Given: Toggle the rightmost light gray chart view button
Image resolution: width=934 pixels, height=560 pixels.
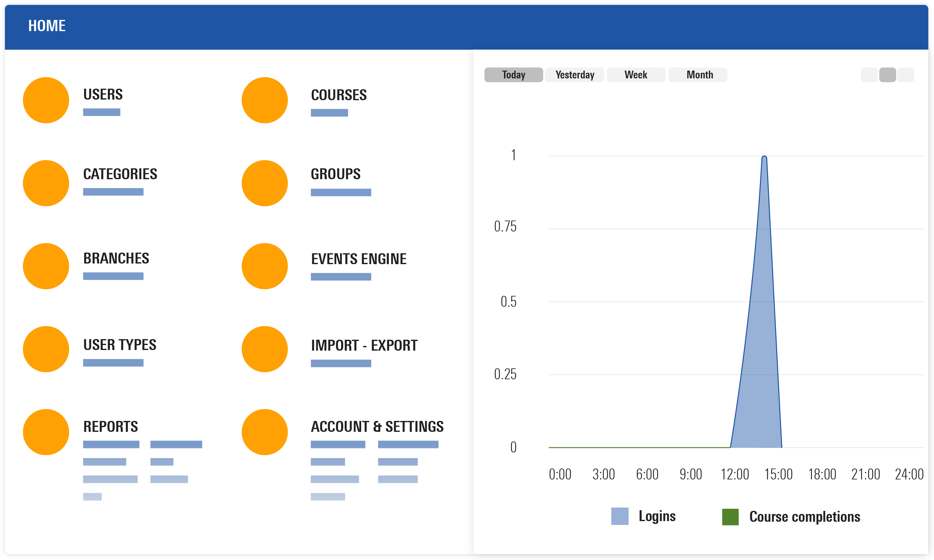Looking at the screenshot, I should coord(905,75).
